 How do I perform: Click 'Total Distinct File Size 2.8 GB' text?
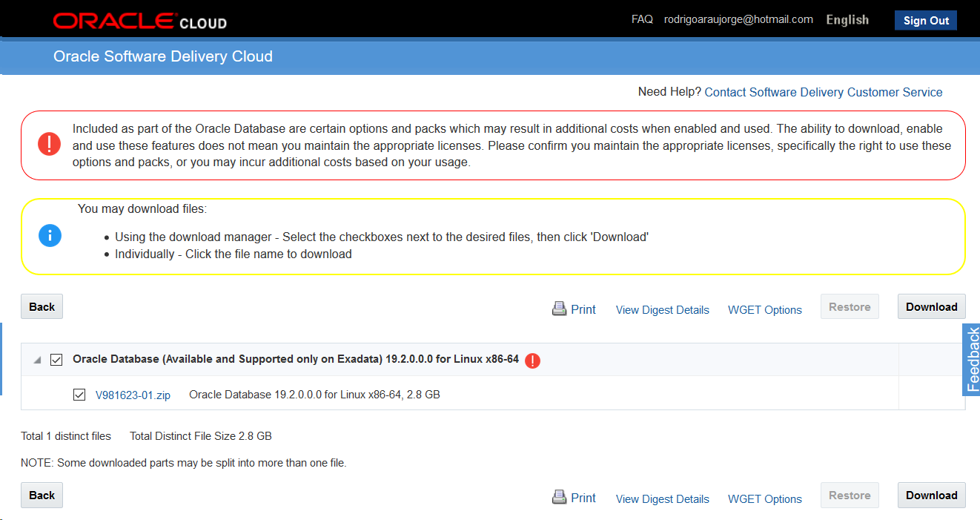(201, 436)
